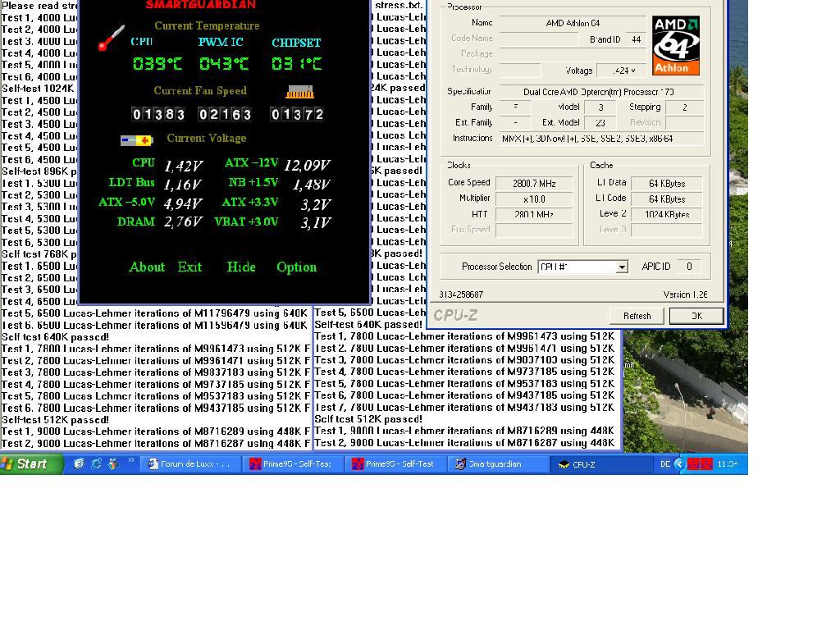Click the Level 2 cache value 1024 KBytes

coord(666,215)
